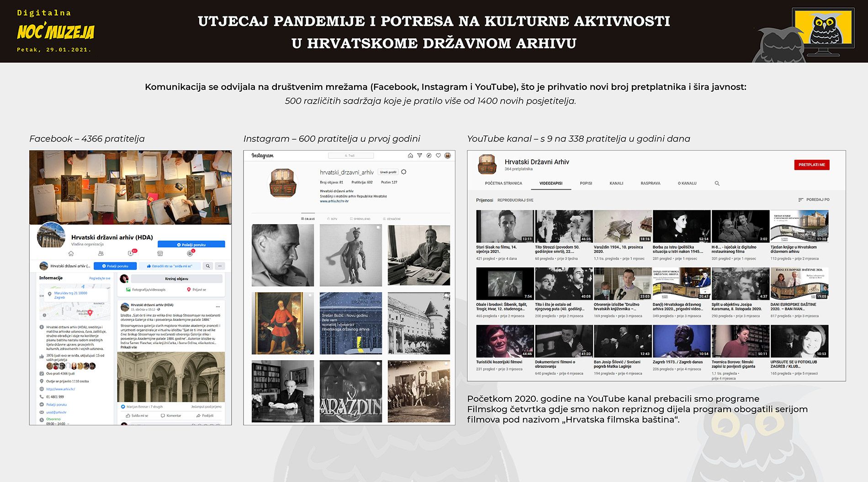Switch to the RASPRAVA tab
This screenshot has height=482, width=868.
651,183
